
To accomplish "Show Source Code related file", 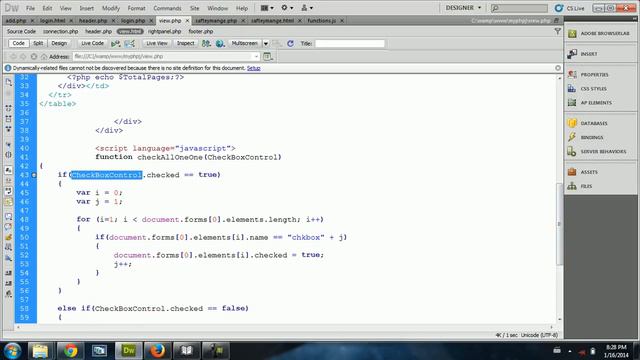I will click(x=21, y=31).
